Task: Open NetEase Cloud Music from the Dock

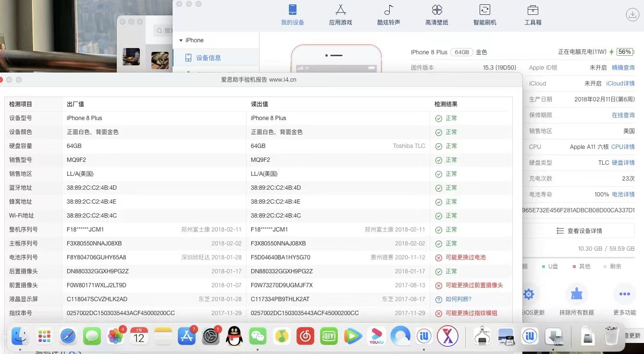Action: pyautogui.click(x=305, y=336)
